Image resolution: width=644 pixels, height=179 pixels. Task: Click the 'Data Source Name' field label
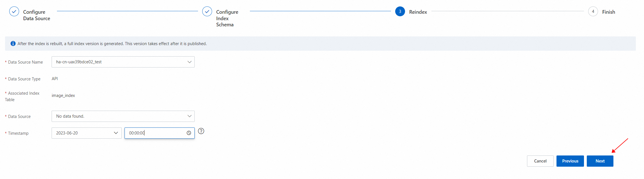coord(26,62)
